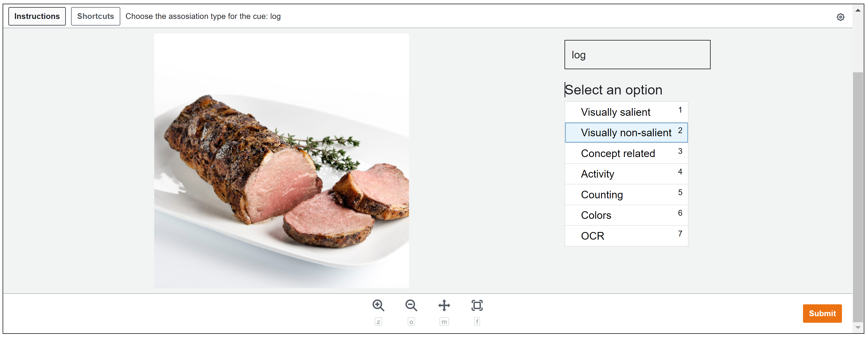Image resolution: width=868 pixels, height=338 pixels.
Task: Select the move/pan crosshair tool
Action: click(x=444, y=305)
